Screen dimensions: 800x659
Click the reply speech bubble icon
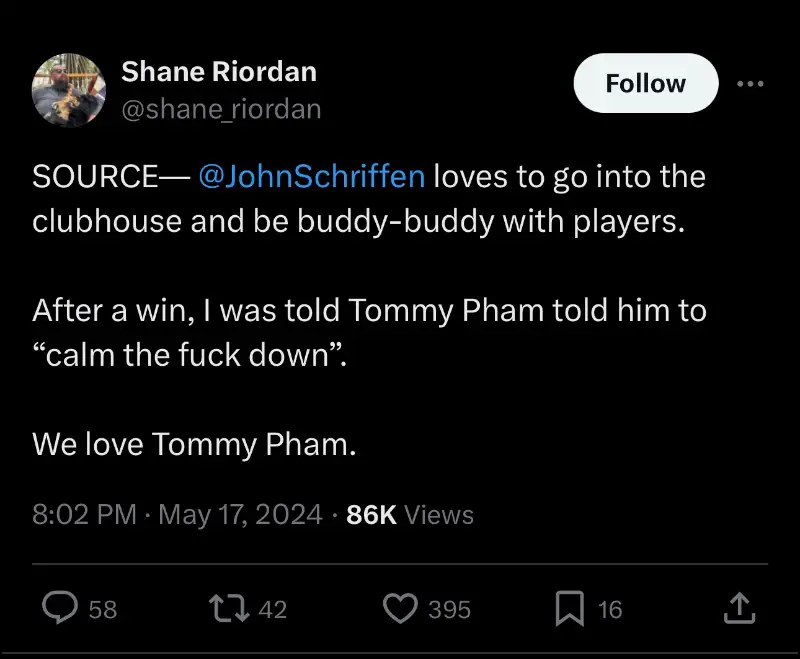tap(62, 607)
